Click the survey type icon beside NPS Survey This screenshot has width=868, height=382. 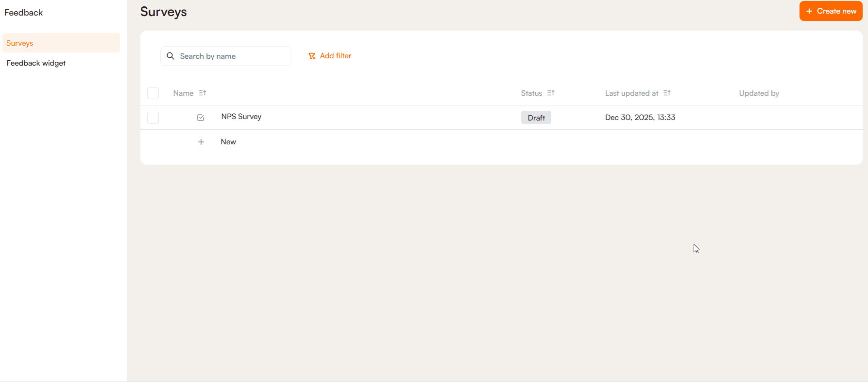click(x=201, y=118)
